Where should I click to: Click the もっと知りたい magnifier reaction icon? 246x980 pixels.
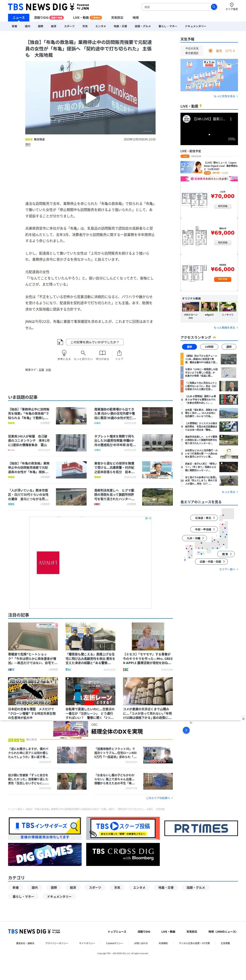[83, 353]
